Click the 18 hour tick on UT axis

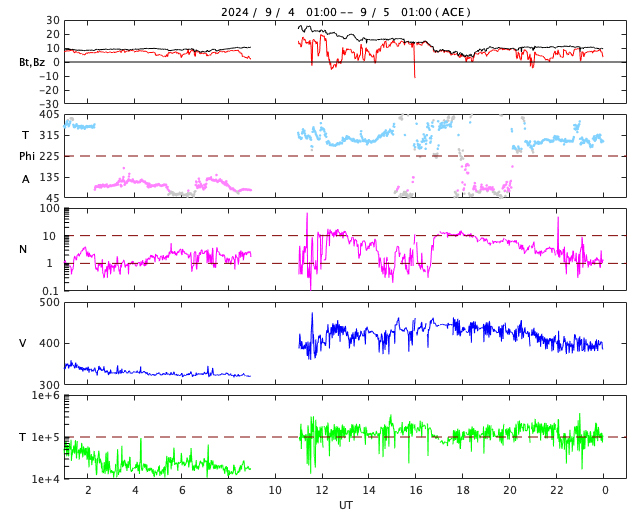(463, 490)
